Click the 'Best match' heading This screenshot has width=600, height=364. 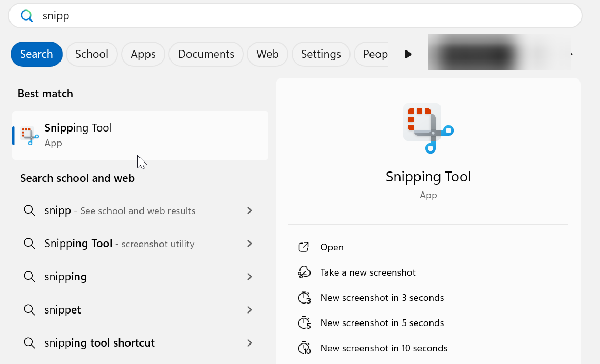tap(46, 94)
